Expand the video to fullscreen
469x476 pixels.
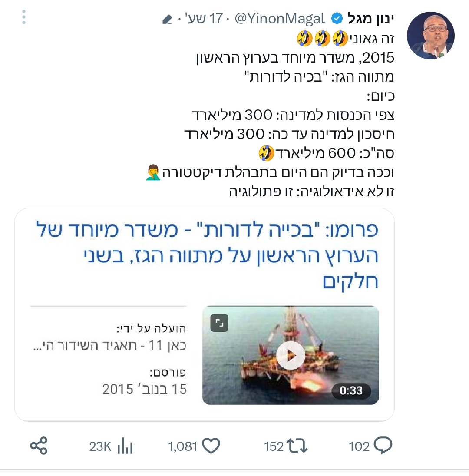point(219,322)
